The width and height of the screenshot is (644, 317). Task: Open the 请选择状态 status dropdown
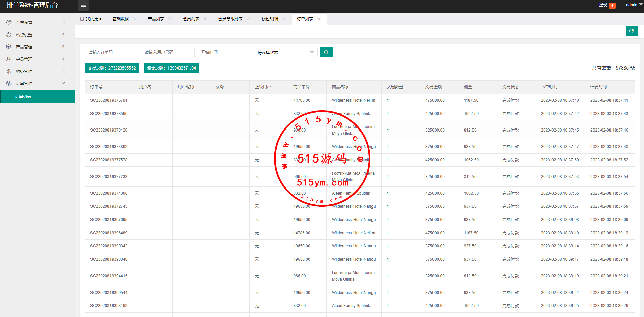pyautogui.click(x=285, y=52)
